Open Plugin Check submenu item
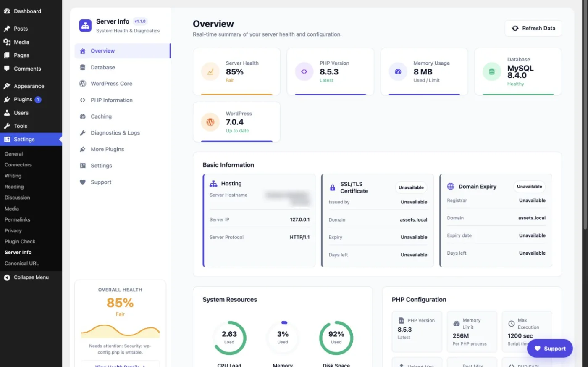The height and width of the screenshot is (367, 588). tap(20, 241)
